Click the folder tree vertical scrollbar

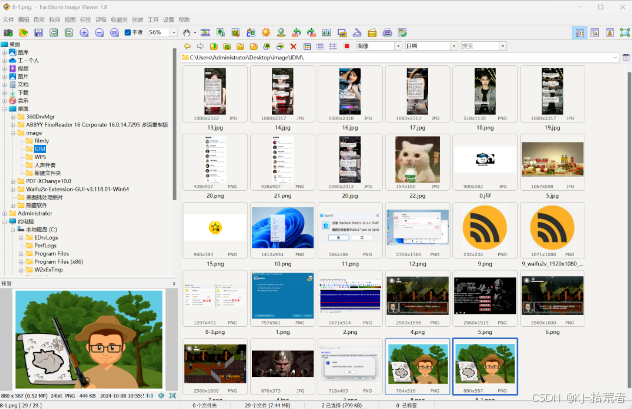pyautogui.click(x=175, y=124)
